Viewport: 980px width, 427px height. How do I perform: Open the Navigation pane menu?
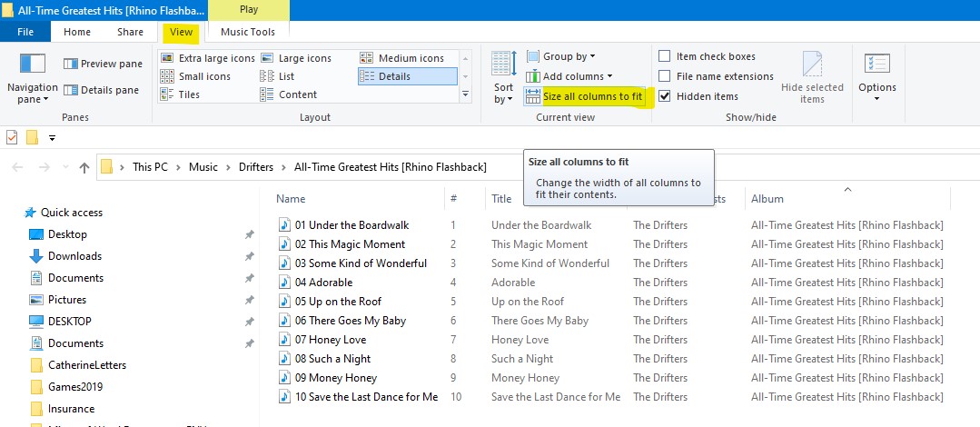coord(32,79)
